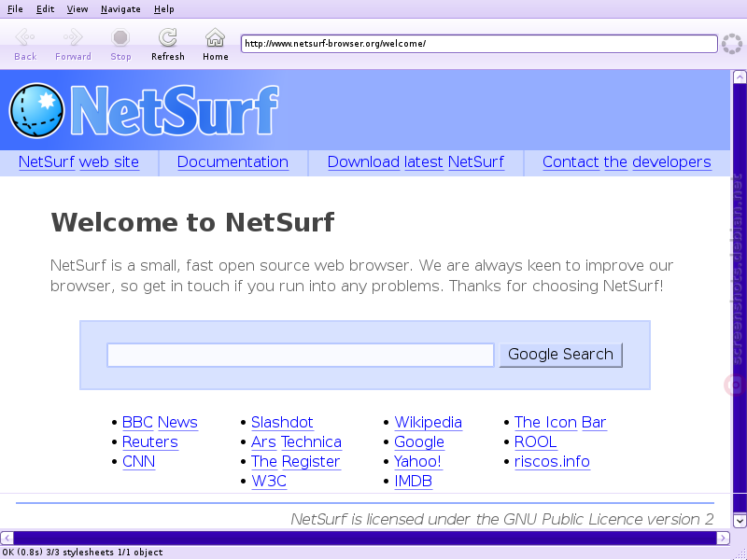Viewport: 747px width, 560px height.
Task: Go forward with the Forward arrow icon
Action: point(73,37)
